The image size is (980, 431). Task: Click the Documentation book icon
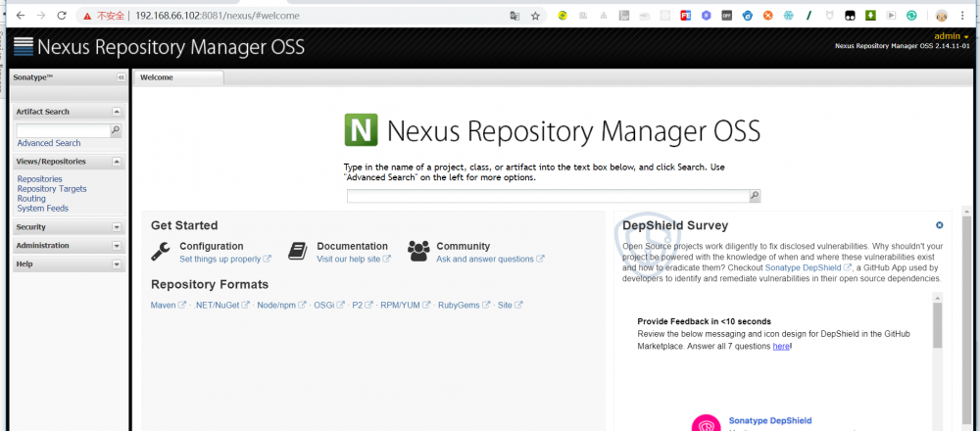[x=298, y=251]
